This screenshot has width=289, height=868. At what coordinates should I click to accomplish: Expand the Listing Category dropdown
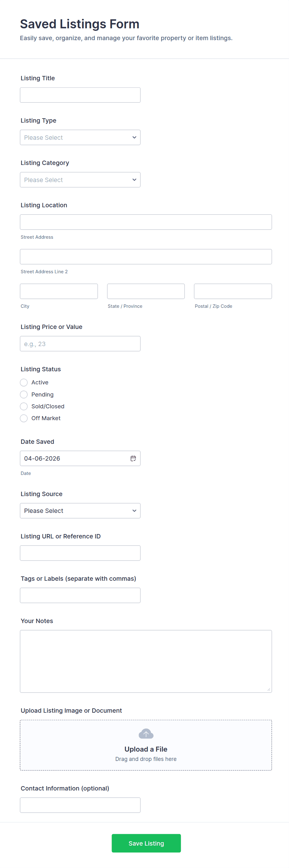(80, 180)
